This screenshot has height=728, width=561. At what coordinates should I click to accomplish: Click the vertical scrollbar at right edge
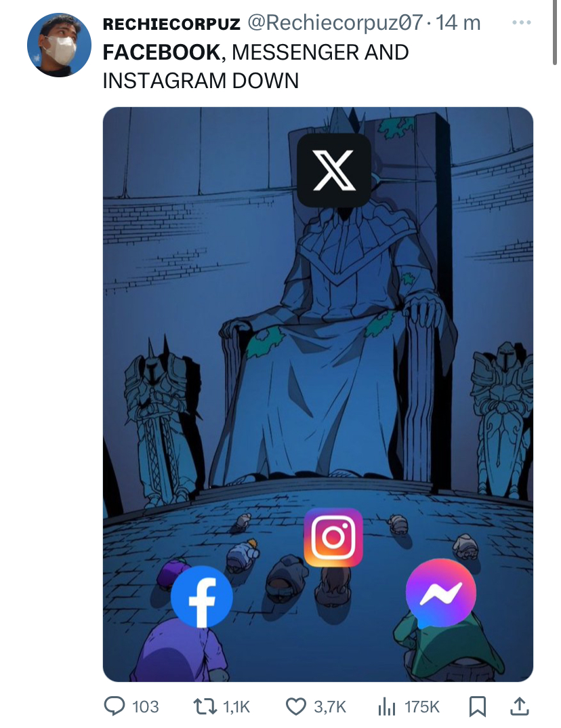[555, 33]
